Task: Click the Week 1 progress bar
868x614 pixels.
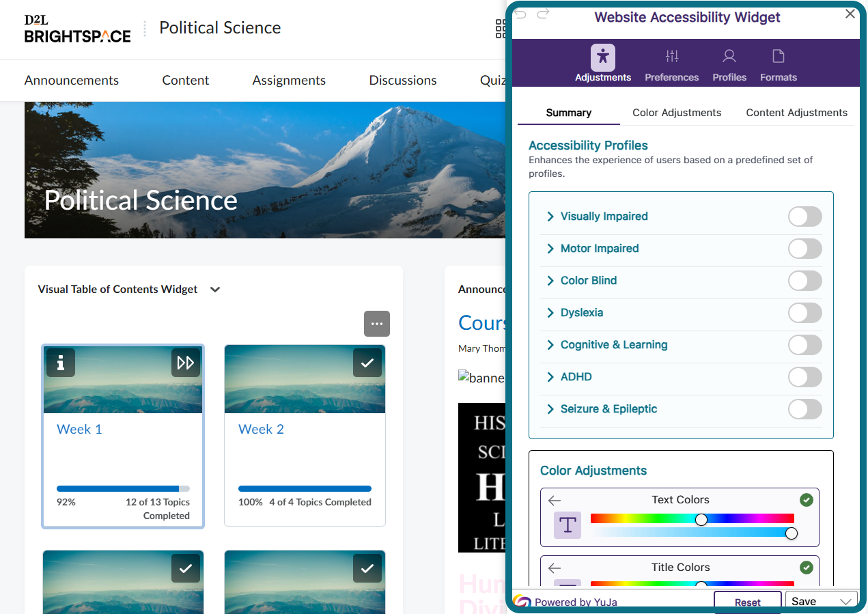Action: [x=123, y=489]
